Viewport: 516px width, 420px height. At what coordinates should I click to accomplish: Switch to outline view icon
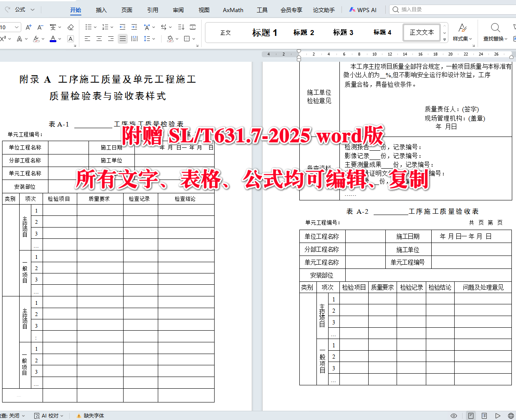484,416
